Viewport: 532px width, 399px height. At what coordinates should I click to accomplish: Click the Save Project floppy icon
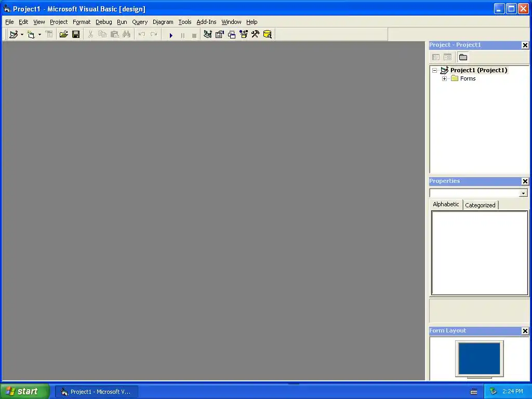(x=76, y=34)
